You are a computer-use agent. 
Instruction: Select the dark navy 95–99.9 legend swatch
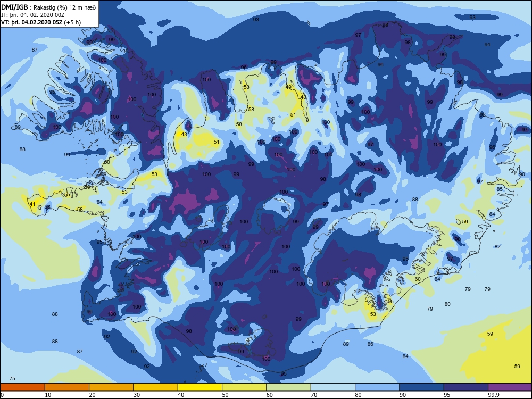point(466,387)
